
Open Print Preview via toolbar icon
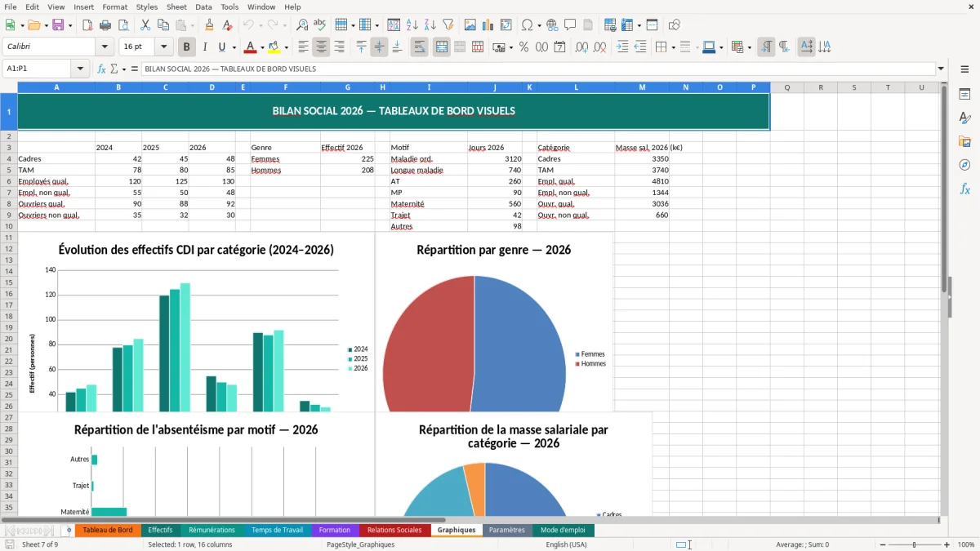122,25
